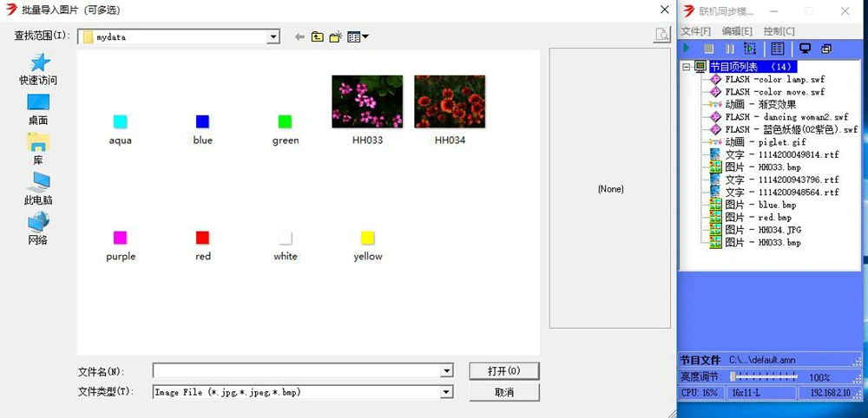Expand the 文件名 combo box dropdown arrow
Screen dimensions: 868x418
pos(446,371)
